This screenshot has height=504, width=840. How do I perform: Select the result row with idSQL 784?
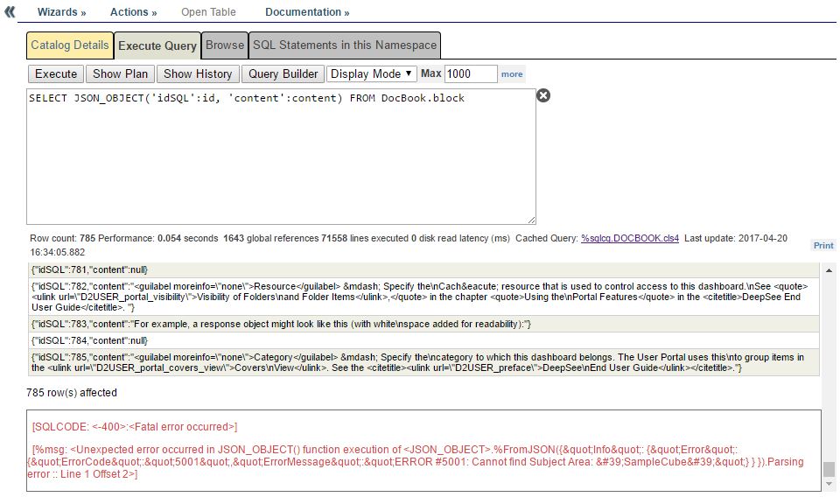pos(423,340)
